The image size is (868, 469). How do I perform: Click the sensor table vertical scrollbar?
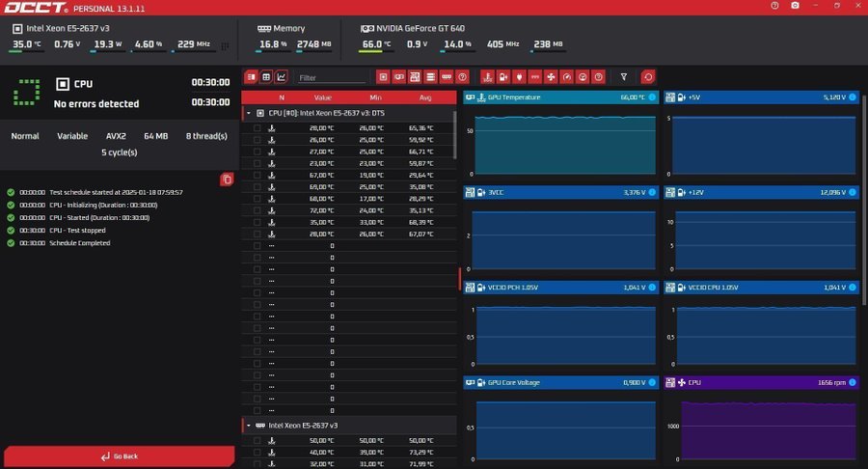[x=455, y=135]
